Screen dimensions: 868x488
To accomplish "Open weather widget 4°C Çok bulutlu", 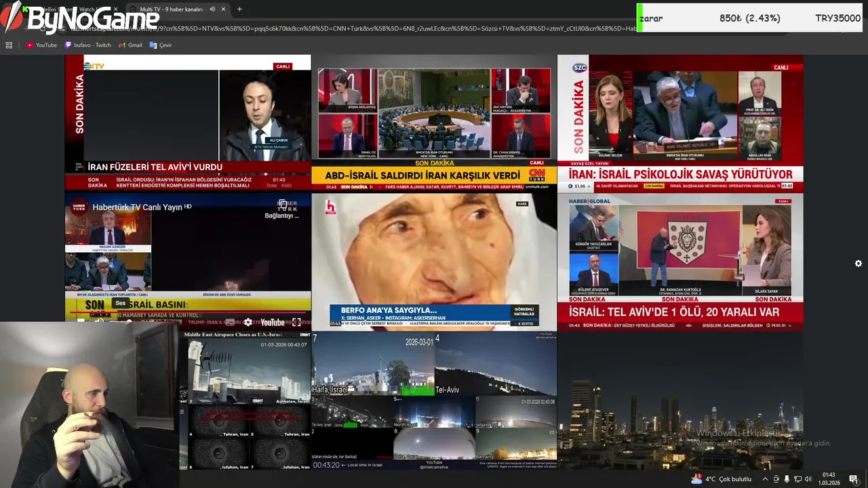I will pos(721,479).
